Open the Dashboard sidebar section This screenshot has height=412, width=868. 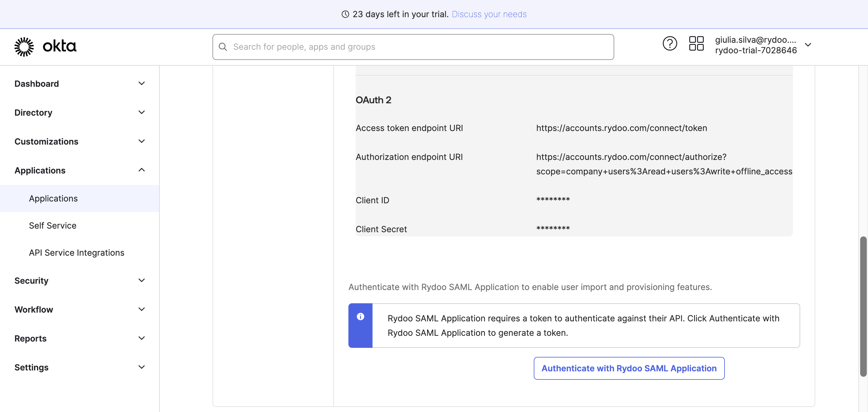[x=80, y=83]
